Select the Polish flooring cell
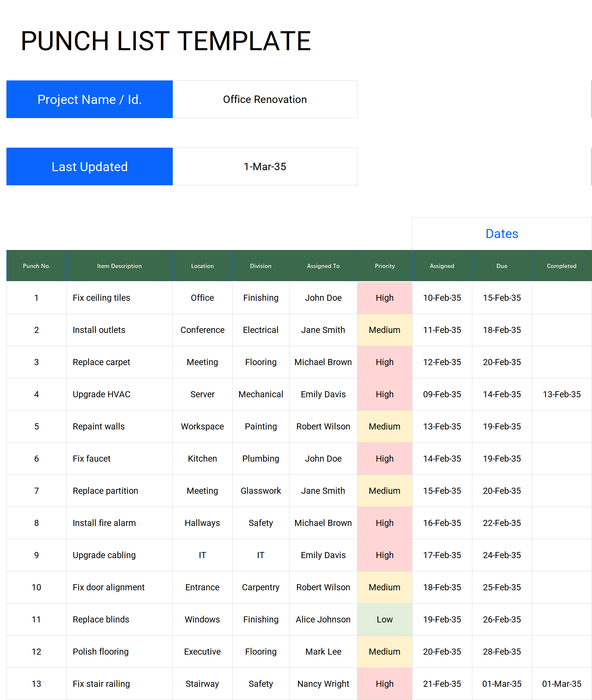Viewport: 592px width, 700px height. pyautogui.click(x=119, y=652)
